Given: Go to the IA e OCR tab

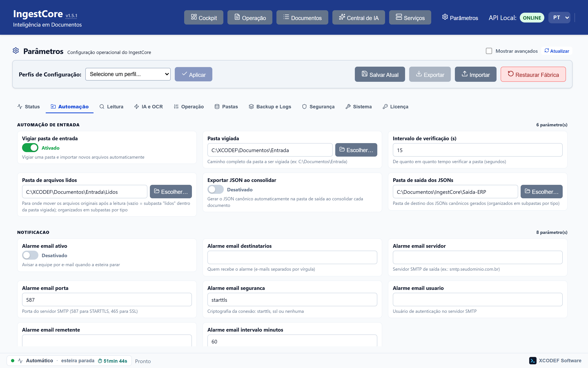Looking at the screenshot, I should point(148,107).
